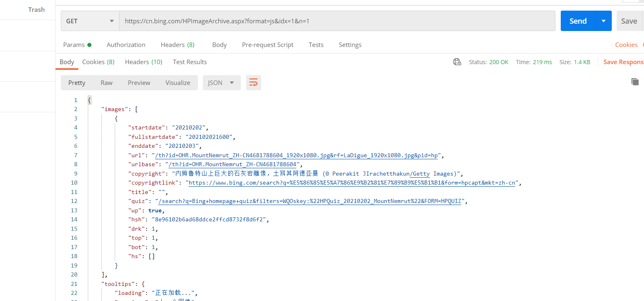Follow the copyrightlink URL on line 10
The width and height of the screenshot is (644, 301).
coord(352,183)
